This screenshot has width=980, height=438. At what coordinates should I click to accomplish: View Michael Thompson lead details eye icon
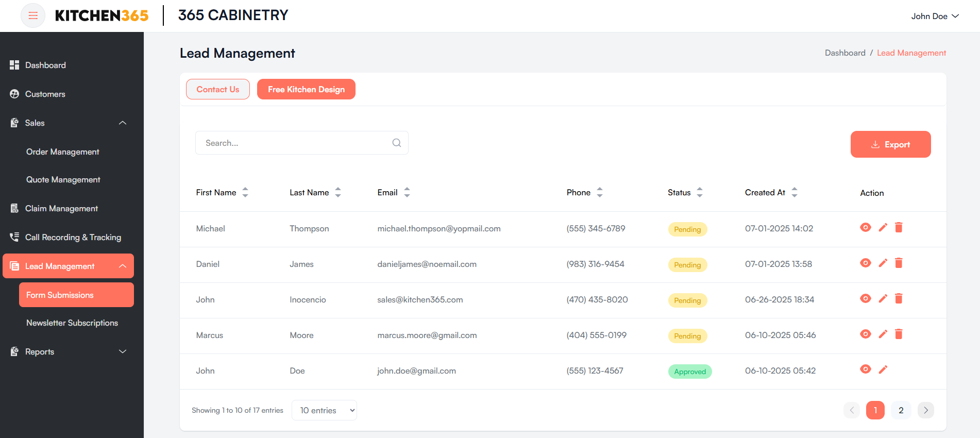pyautogui.click(x=865, y=228)
